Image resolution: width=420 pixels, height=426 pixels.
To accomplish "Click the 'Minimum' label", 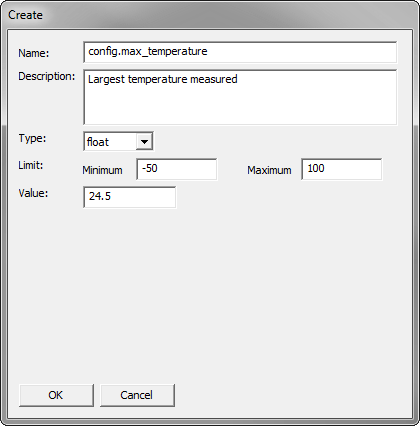I will [102, 170].
